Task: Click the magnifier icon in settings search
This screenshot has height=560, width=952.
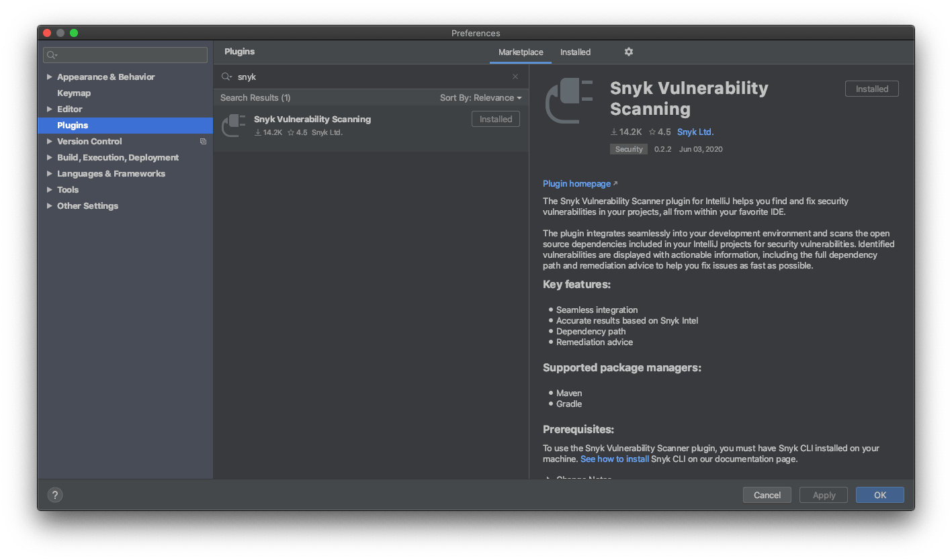Action: point(52,55)
